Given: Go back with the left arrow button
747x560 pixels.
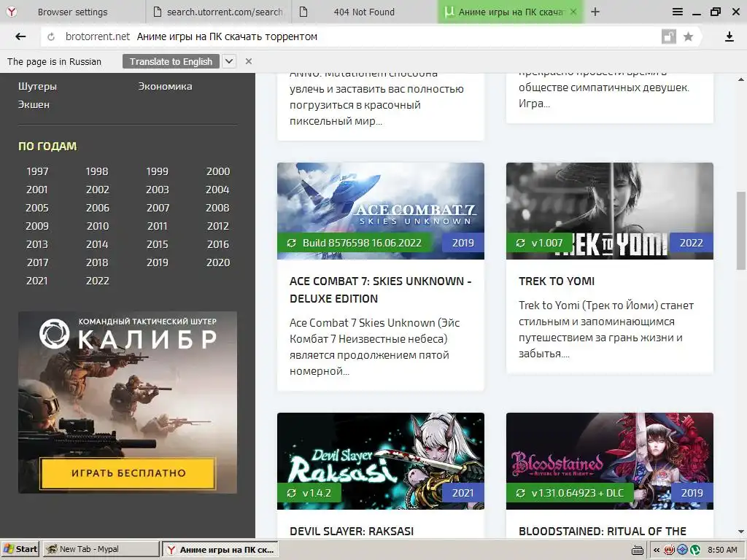Looking at the screenshot, I should click(x=20, y=36).
